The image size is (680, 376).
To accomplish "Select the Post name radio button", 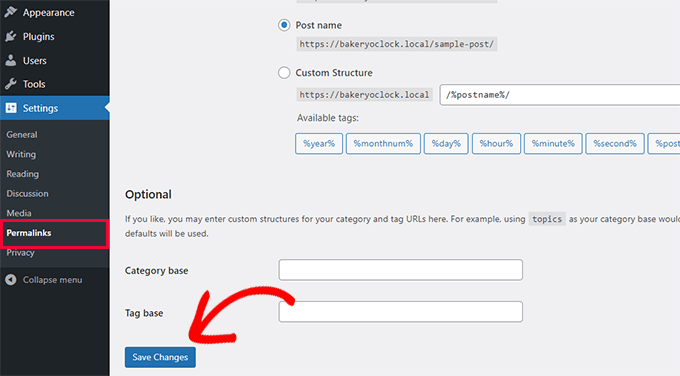I will (x=284, y=25).
